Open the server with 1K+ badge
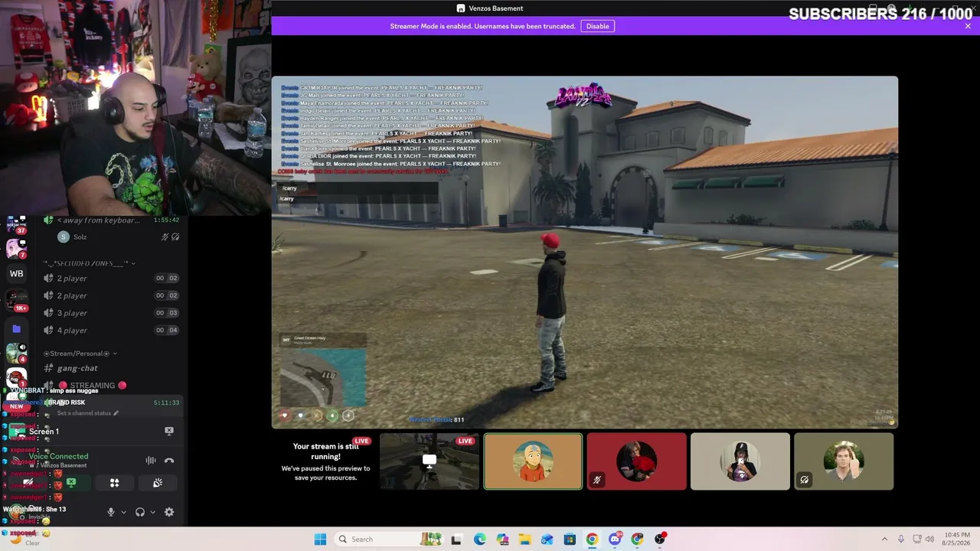Viewport: 980px width, 551px height. (x=16, y=301)
